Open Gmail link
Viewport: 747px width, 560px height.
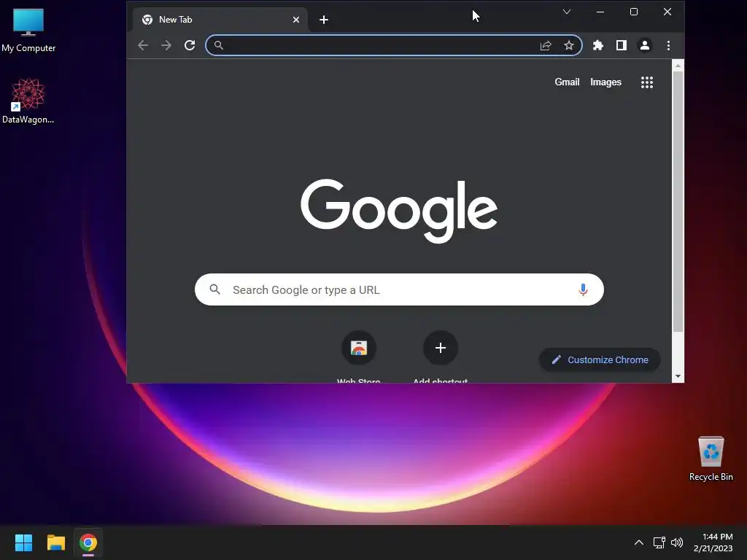567,82
